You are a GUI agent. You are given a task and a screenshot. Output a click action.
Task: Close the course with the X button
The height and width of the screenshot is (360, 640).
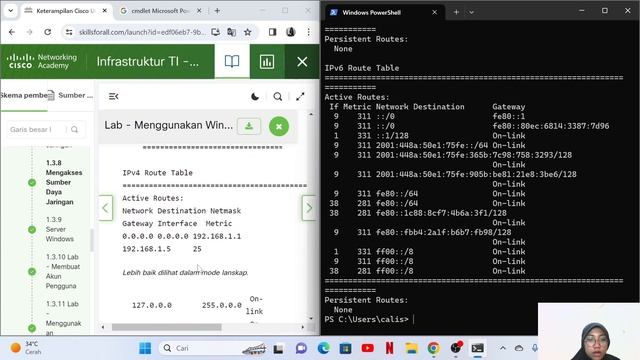tap(302, 61)
